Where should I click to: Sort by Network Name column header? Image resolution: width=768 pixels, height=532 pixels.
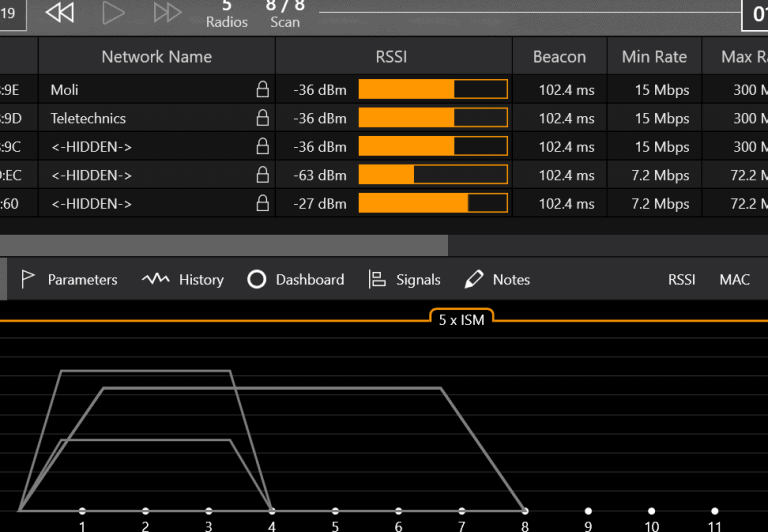click(156, 57)
